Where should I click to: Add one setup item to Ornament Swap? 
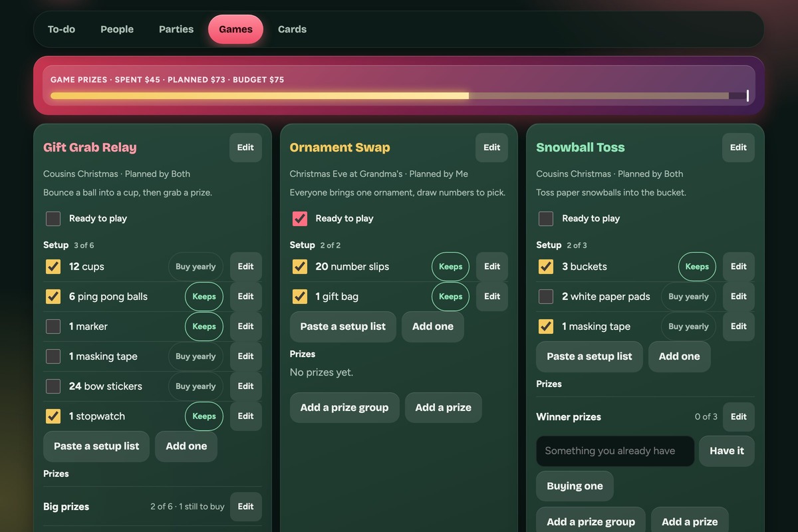coord(433,327)
